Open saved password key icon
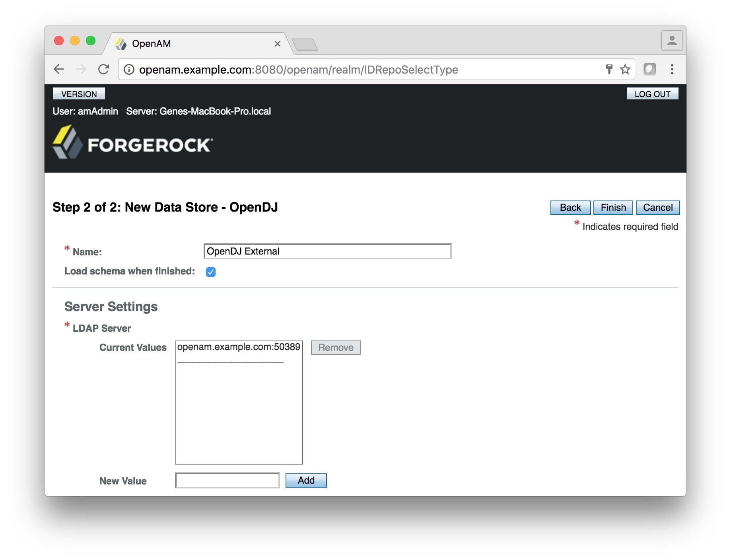The width and height of the screenshot is (731, 560). click(609, 69)
